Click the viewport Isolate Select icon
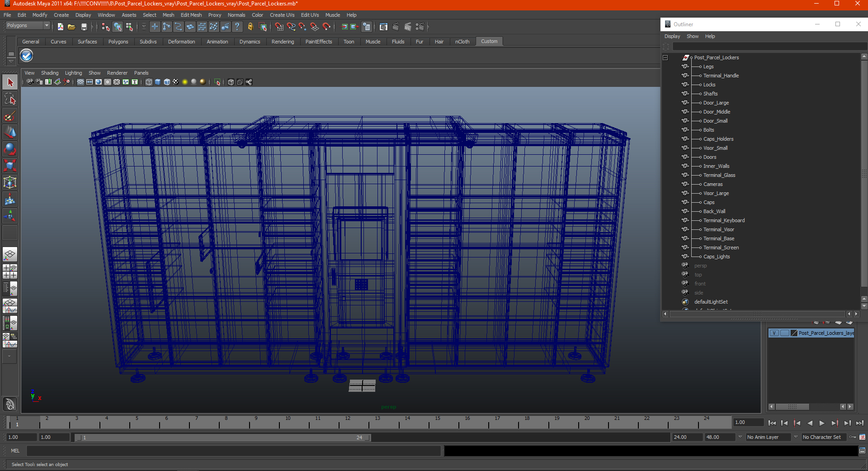Viewport: 868px width, 471px height. coord(217,82)
